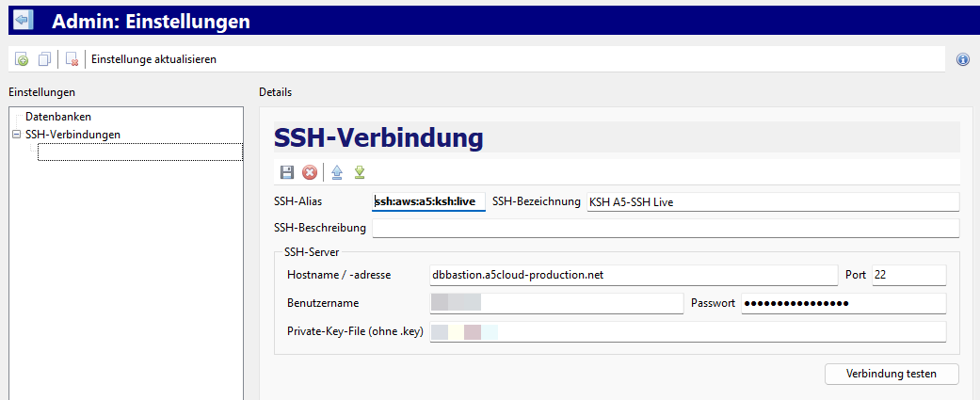Collapse the SSH-Verbindungen tree node

click(16, 135)
